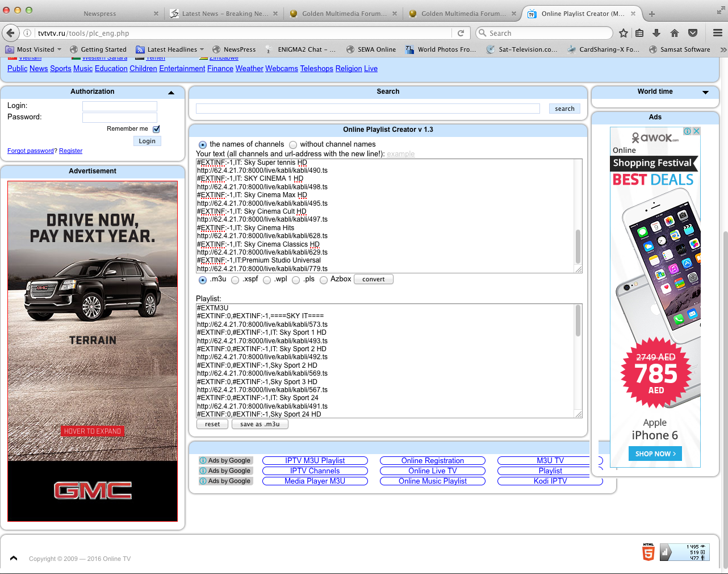Viewport: 728px width, 574px height.
Task: Select 'the names of channels' radio option
Action: 203,145
